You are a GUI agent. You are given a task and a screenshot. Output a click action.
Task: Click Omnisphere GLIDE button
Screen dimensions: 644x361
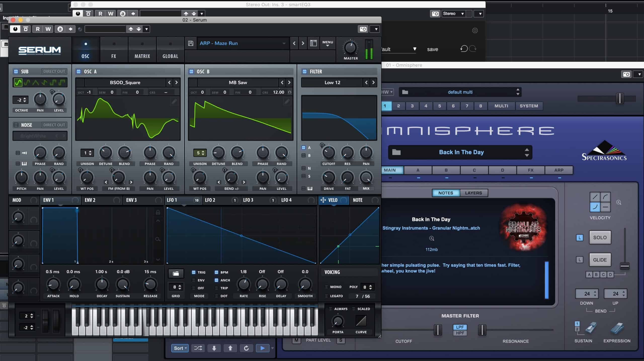click(x=600, y=260)
